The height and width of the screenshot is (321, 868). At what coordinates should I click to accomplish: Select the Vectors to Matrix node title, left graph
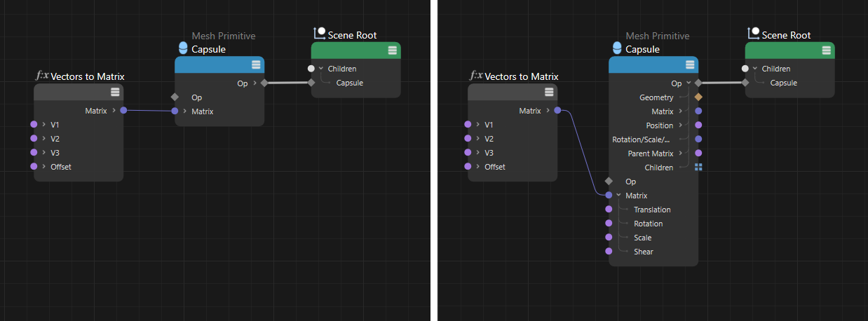pyautogui.click(x=88, y=76)
